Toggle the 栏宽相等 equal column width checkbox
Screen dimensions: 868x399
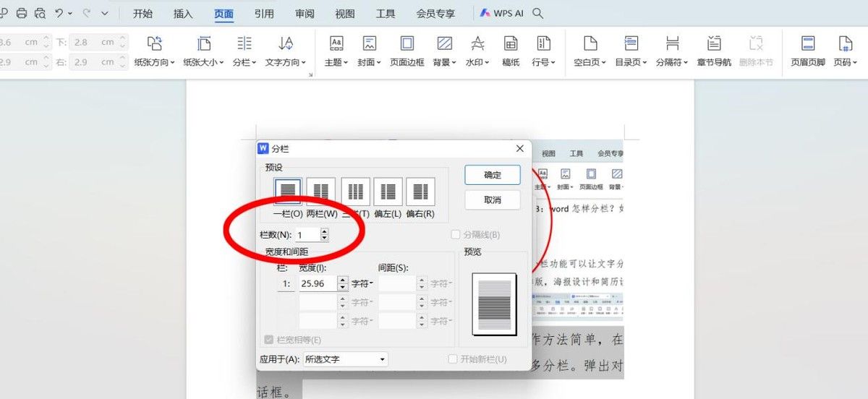tap(293, 340)
